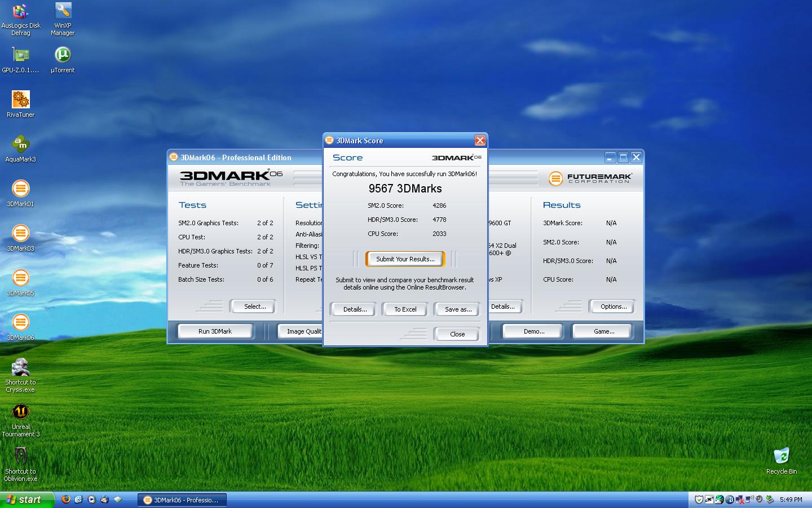Viewport: 812px width, 508px height.
Task: Select Shortcut to Crysis.exe icon
Action: (x=21, y=375)
